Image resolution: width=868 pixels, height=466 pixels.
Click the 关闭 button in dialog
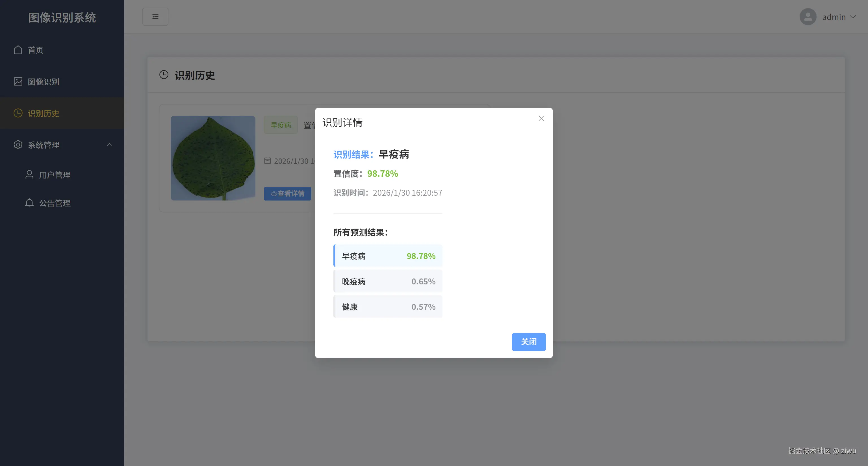pos(529,342)
